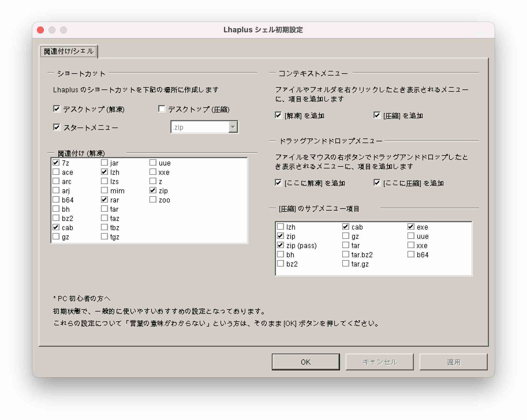Check lzs in association list

click(104, 181)
